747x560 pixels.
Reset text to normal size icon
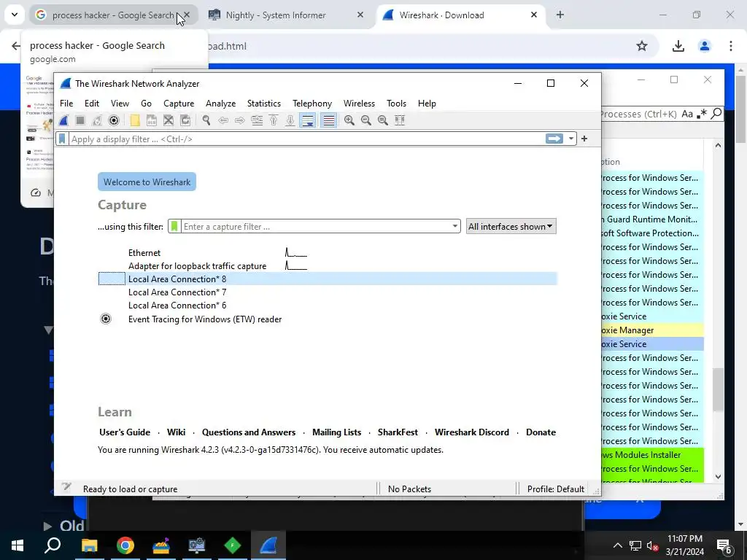(382, 120)
